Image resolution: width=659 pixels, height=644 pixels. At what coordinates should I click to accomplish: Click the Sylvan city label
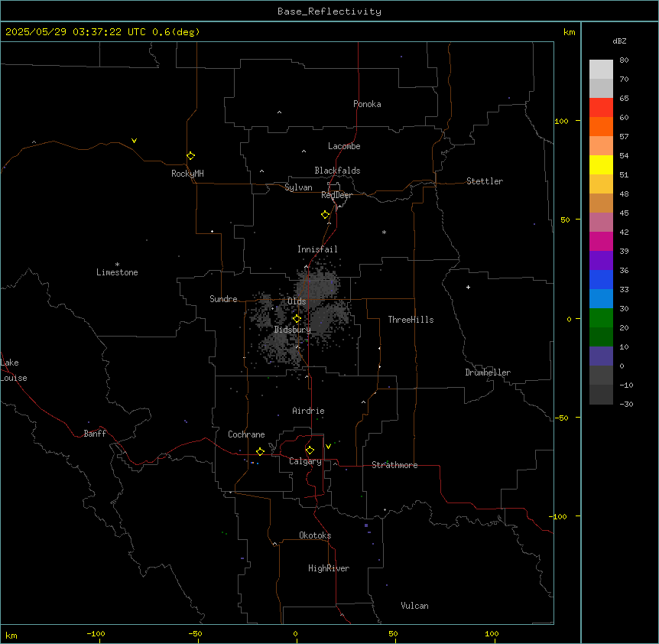click(x=298, y=187)
